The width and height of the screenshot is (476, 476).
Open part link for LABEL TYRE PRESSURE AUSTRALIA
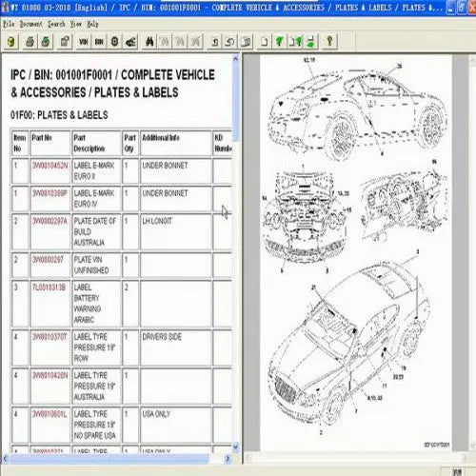[x=50, y=375]
